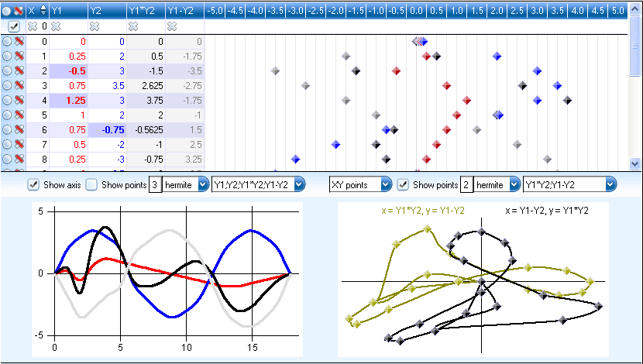
Task: Click the table scrollbar down arrow
Action: pos(634,164)
